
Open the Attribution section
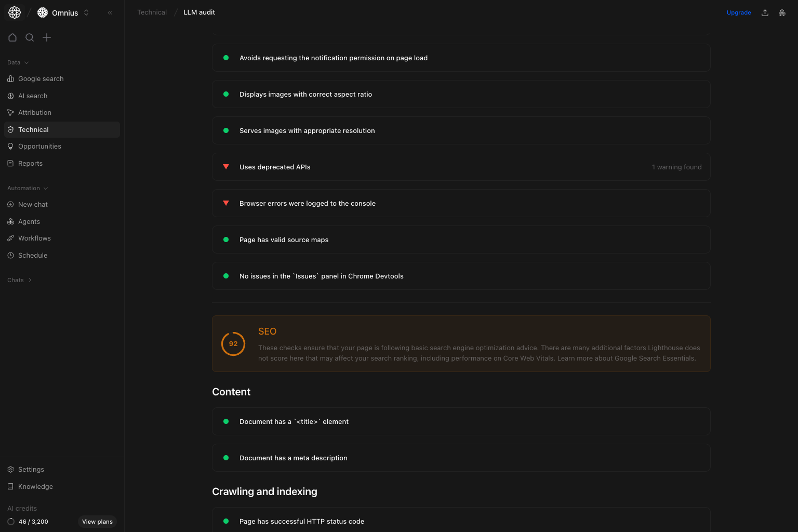click(x=34, y=112)
